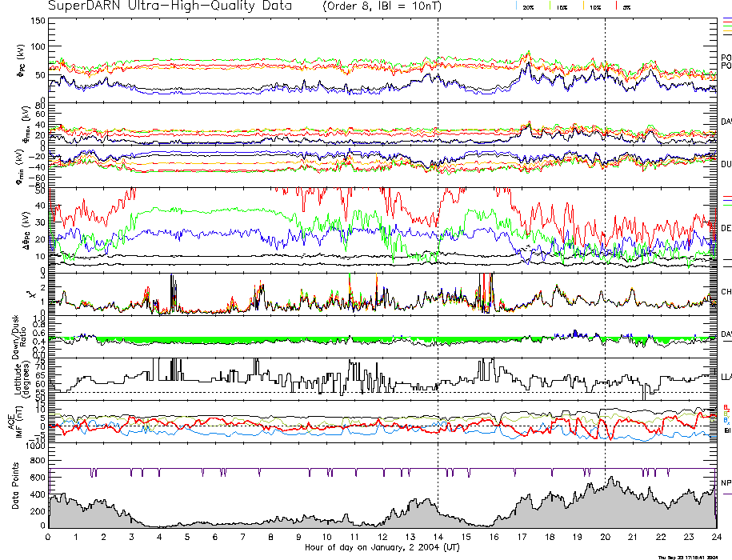Screen dimensions: 732x560
Task: Select the red 5% legend line
Action: (616, 6)
